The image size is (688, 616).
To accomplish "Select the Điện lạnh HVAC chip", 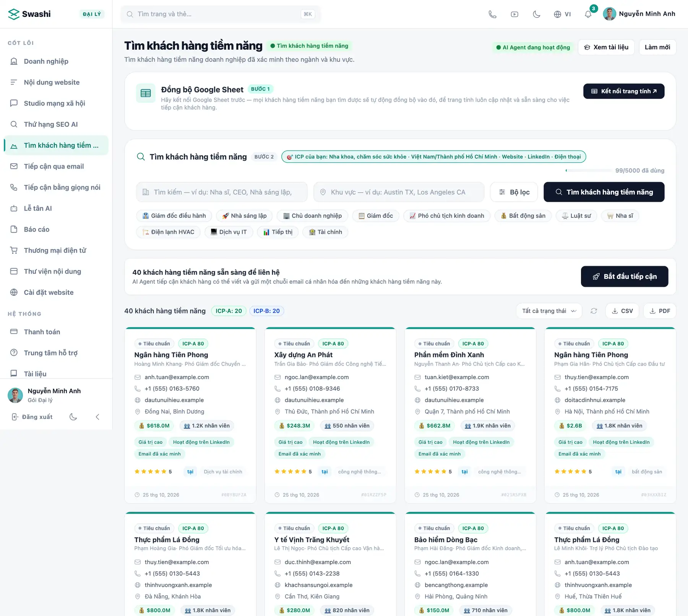I will [168, 232].
